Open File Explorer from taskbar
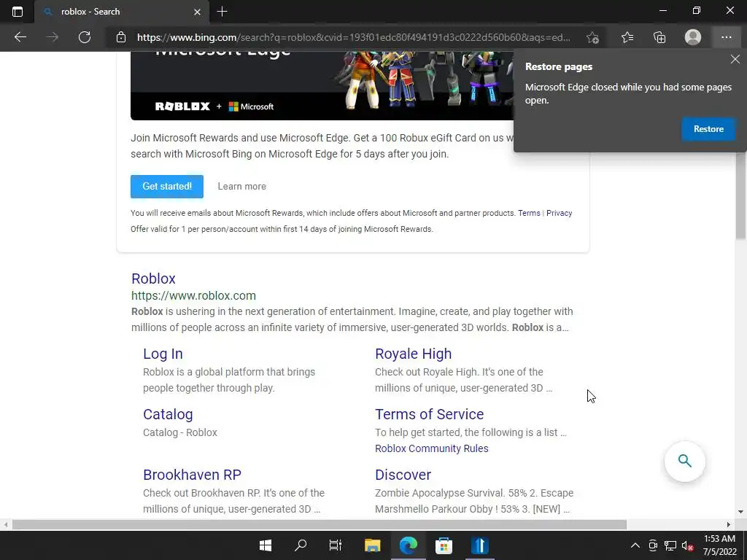 tap(373, 545)
